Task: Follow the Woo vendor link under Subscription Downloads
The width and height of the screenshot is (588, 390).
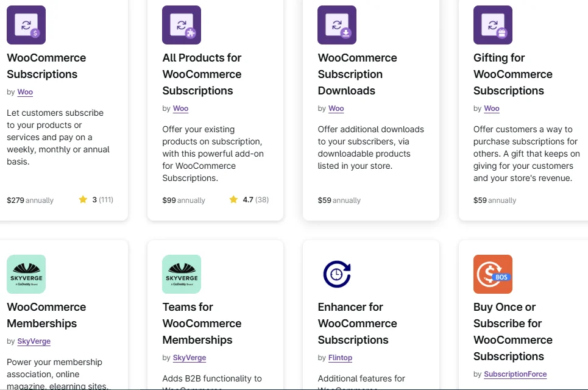Action: [x=336, y=108]
